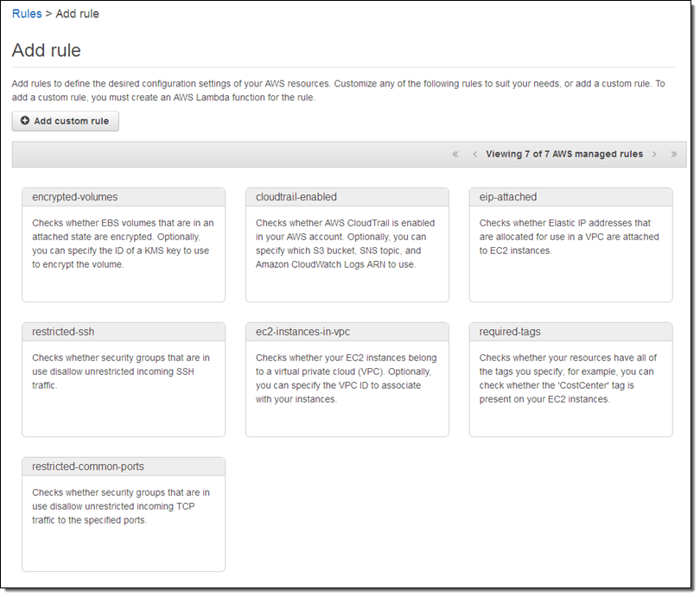Pick the required-tags rule title
The width and height of the screenshot is (700, 597).
(x=510, y=332)
